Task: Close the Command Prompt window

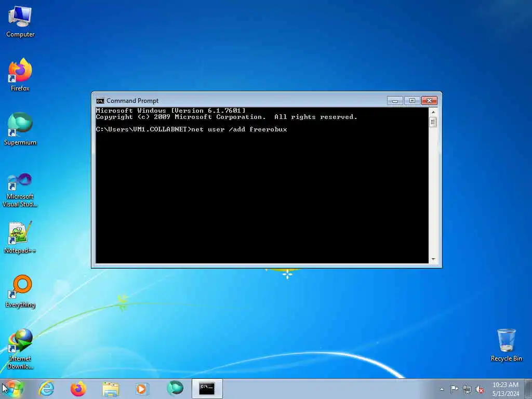Action: pyautogui.click(x=429, y=101)
